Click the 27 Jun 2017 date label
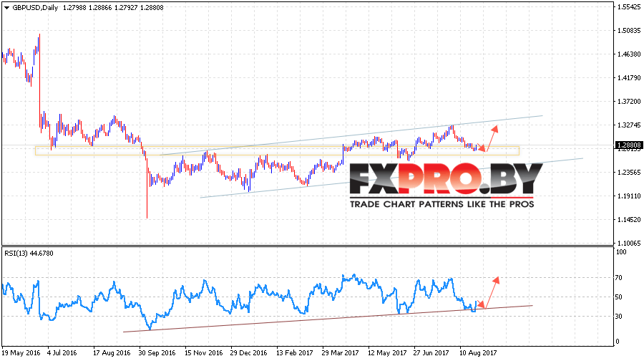Screen dimensions: 644x361 431,353
